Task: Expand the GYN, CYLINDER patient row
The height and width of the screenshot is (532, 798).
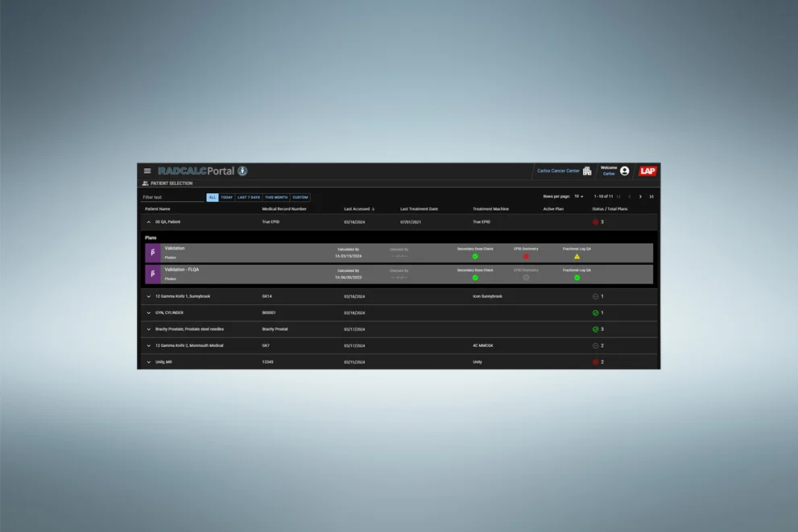Action: point(149,313)
